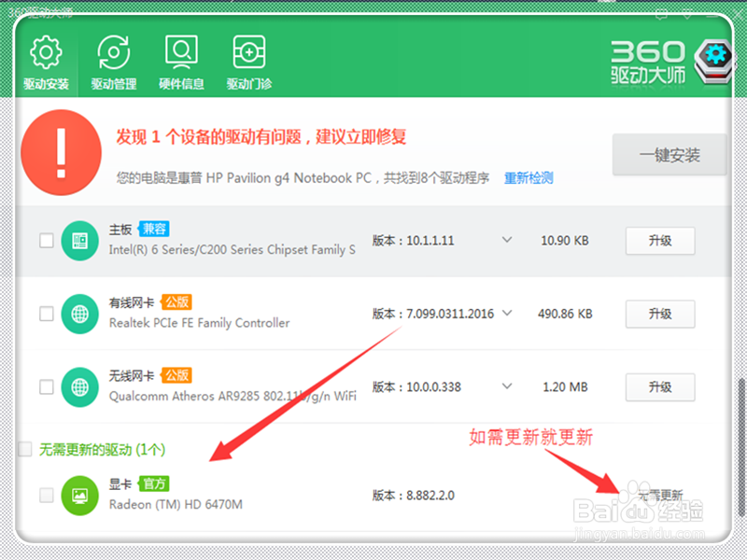Image resolution: width=747 pixels, height=560 pixels.
Task: Expand version dropdown for 7.099.0311.2016
Action: tap(507, 313)
